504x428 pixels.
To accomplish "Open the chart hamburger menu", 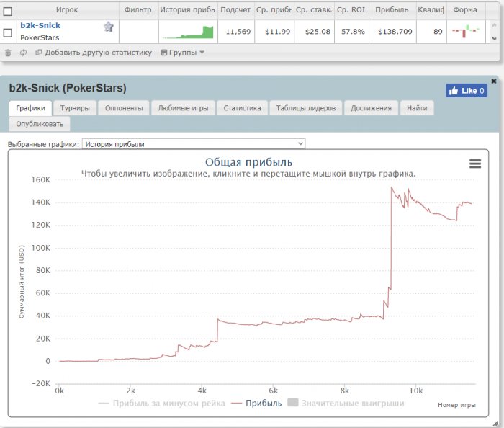I will click(475, 164).
